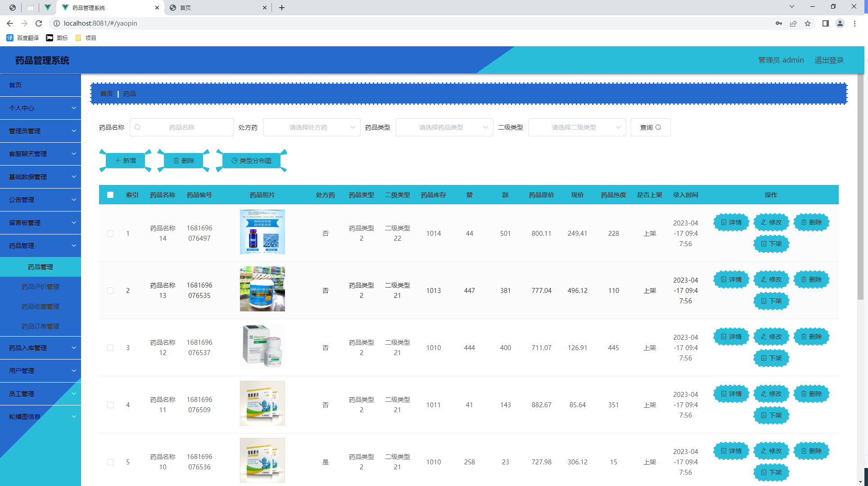Viewport: 868px width, 486px height.
Task: Click the row 删除 icon for row 3
Action: pos(803,336)
